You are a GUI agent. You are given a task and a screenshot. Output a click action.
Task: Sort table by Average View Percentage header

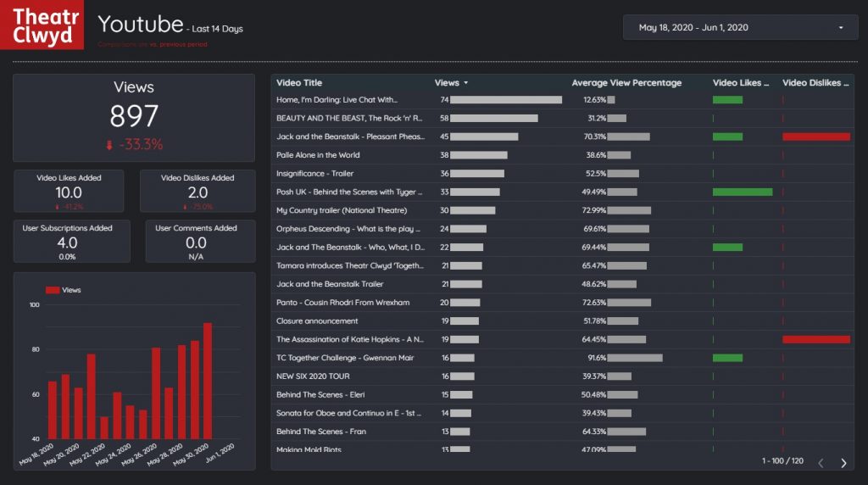click(x=626, y=82)
